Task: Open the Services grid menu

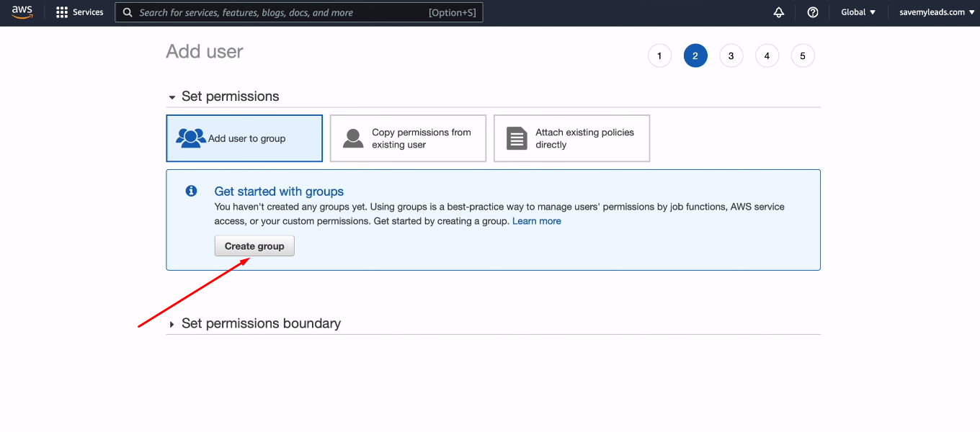Action: pyautogui.click(x=80, y=12)
